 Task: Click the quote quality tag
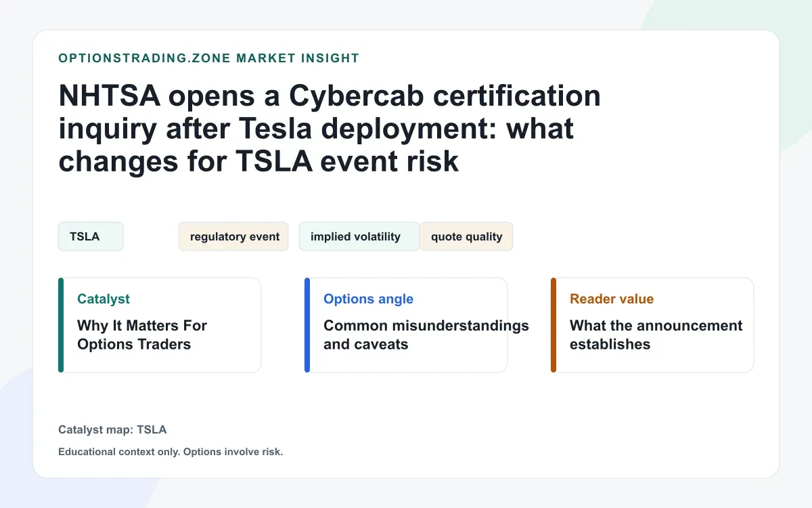click(x=466, y=236)
